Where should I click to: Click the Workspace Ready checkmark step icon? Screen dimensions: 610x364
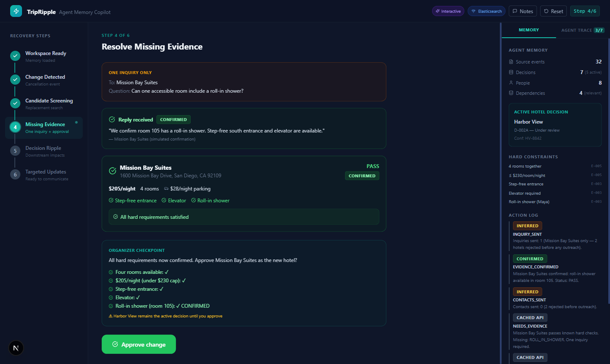point(15,56)
